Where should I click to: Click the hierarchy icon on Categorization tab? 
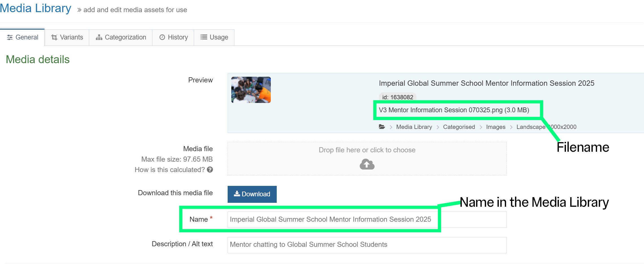[x=99, y=37]
